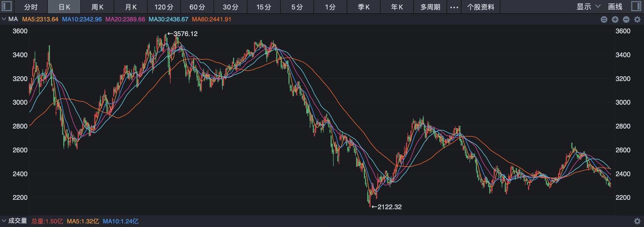Click the MA5:2313.64 label

40,19
